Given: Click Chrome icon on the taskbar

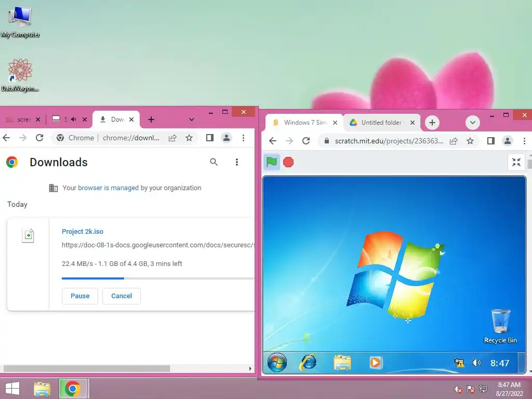Looking at the screenshot, I should point(73,389).
